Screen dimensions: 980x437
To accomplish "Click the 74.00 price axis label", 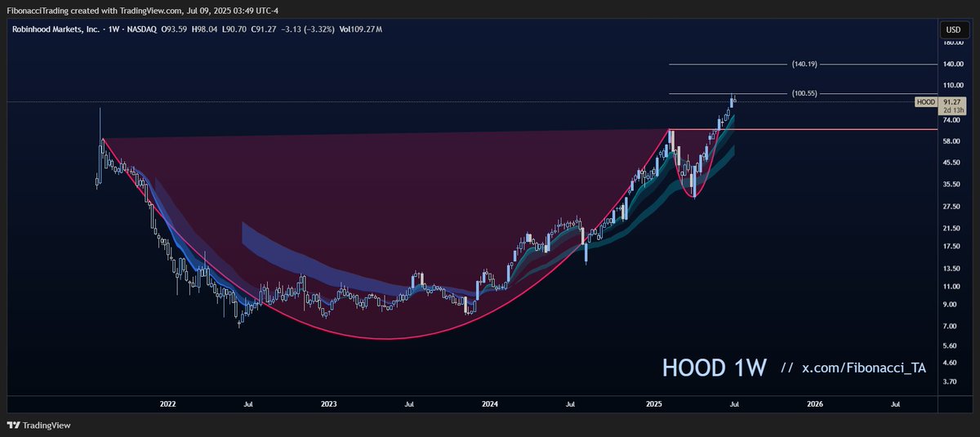I will [951, 120].
